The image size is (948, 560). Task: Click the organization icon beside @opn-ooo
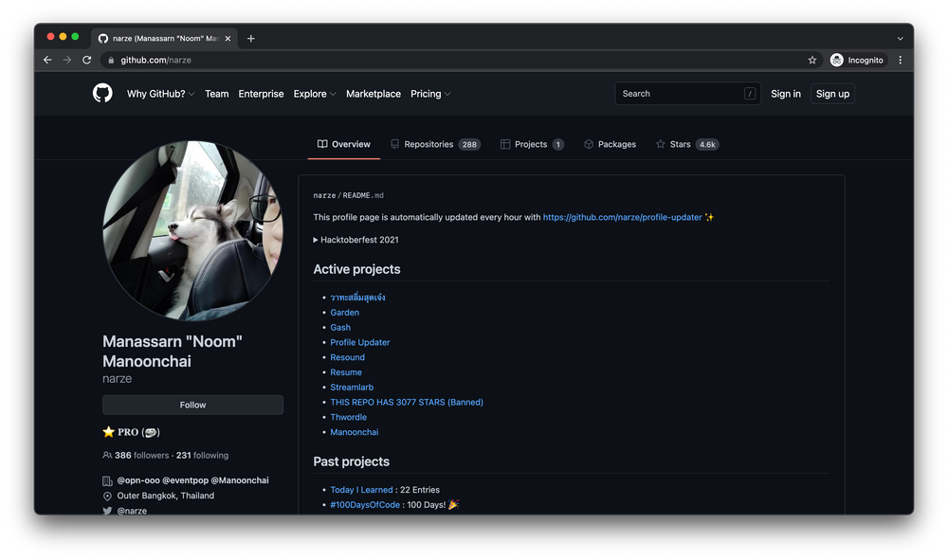pyautogui.click(x=107, y=479)
